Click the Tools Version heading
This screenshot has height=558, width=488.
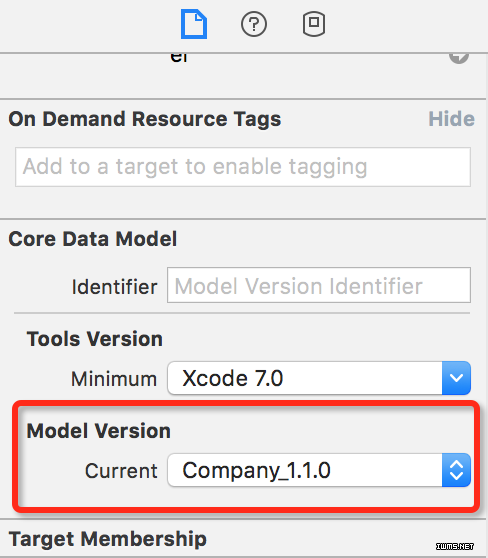95,338
